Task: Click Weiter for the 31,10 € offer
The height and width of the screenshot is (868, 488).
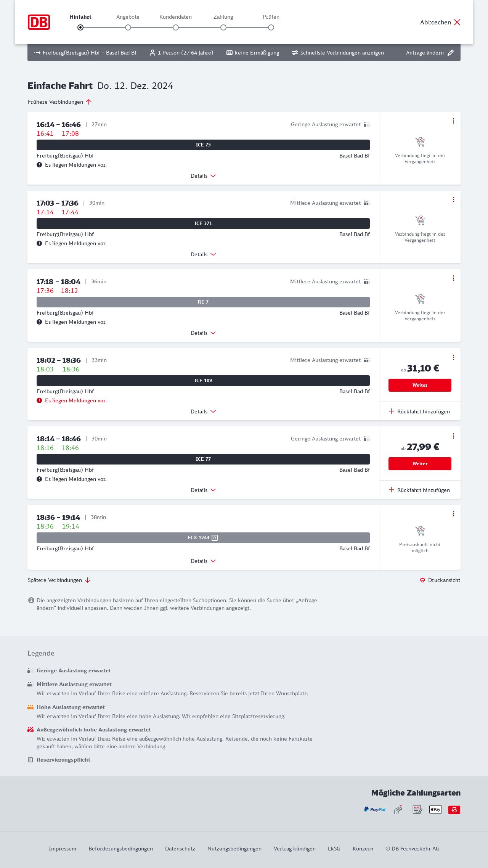Action: [420, 385]
